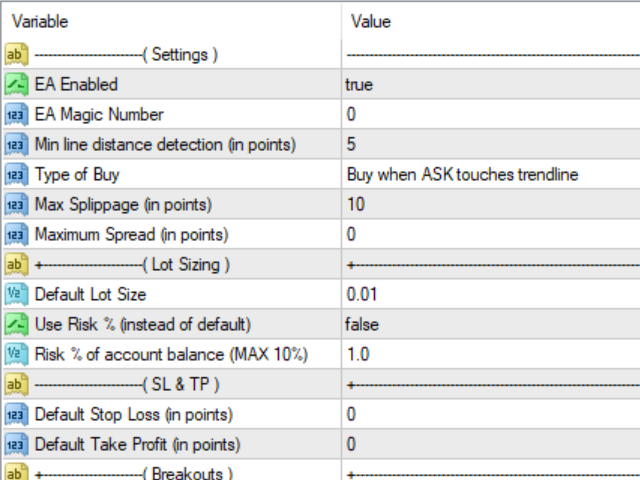Click the integer icon beside EA Magic Number
The height and width of the screenshot is (480, 640).
click(16, 115)
